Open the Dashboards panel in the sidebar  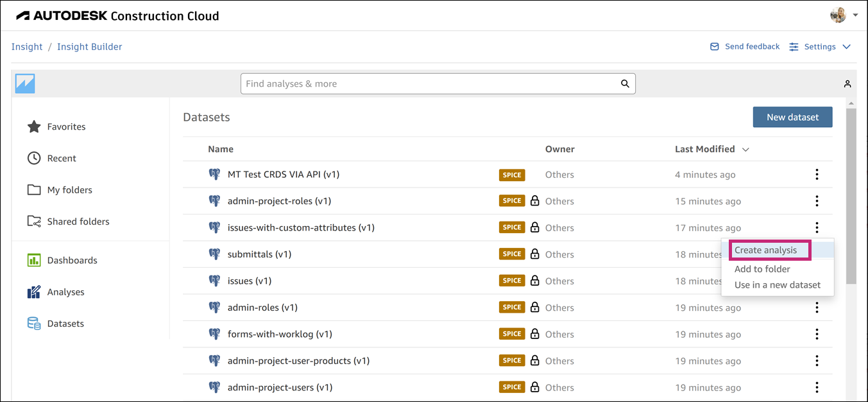click(34, 260)
